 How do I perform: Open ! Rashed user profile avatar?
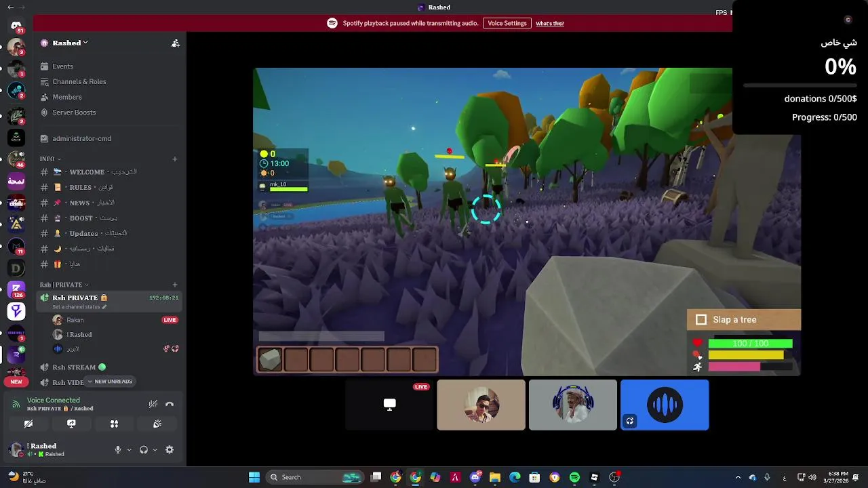coord(16,449)
